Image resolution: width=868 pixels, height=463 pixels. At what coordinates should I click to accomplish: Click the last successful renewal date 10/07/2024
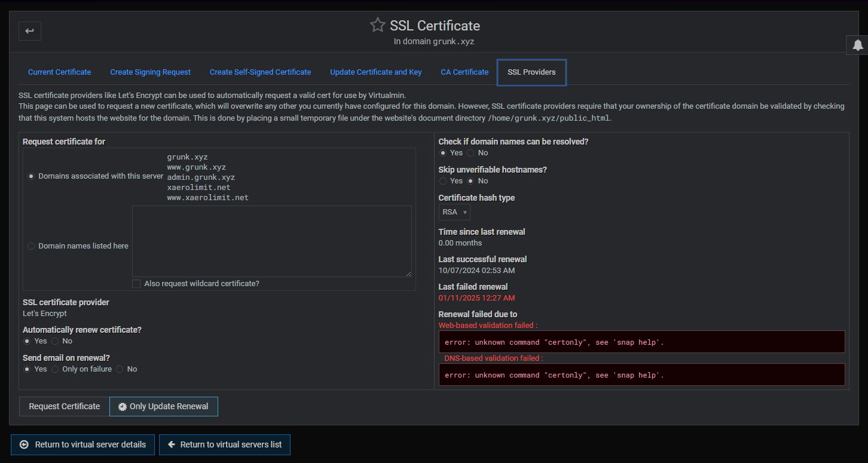pos(476,271)
